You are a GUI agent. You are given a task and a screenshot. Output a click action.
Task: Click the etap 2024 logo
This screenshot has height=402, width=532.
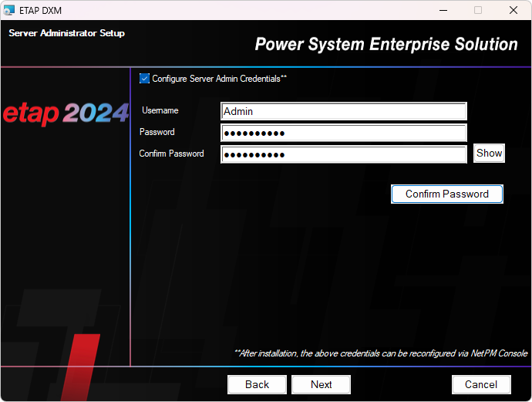[x=66, y=113]
